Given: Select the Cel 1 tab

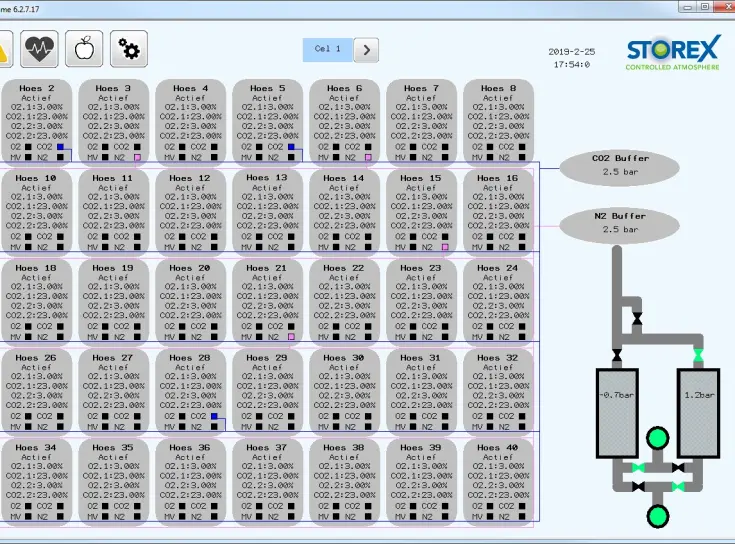Looking at the screenshot, I should (x=328, y=49).
